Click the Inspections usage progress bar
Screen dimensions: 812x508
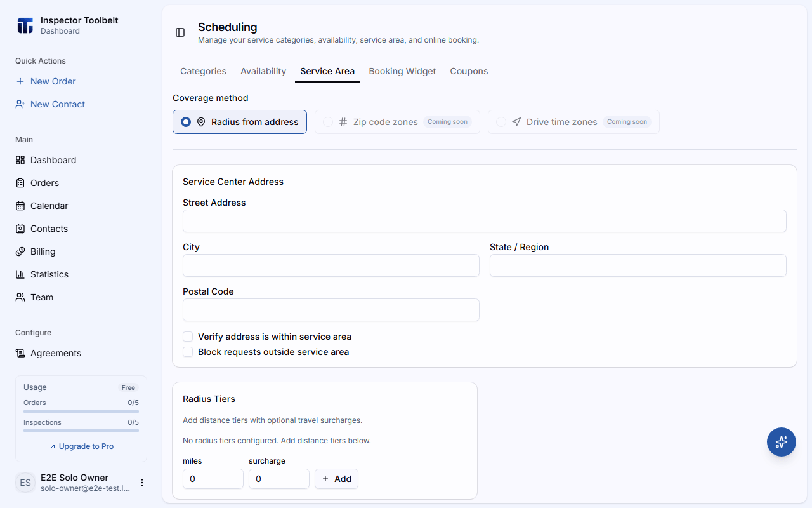pos(81,431)
